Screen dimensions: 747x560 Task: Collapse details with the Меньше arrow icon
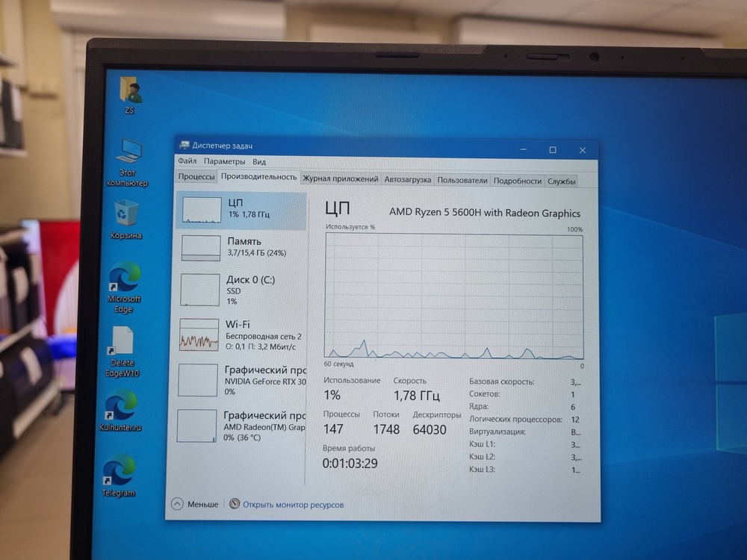[x=177, y=504]
